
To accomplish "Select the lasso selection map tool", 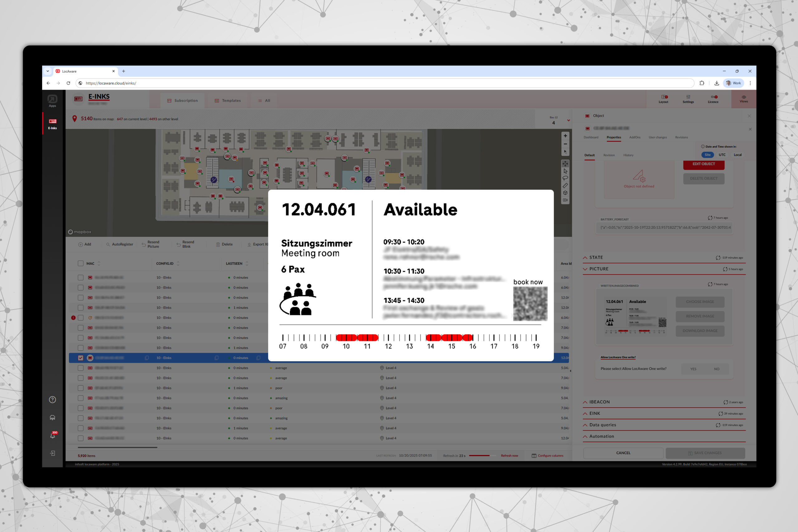I will pos(565,179).
